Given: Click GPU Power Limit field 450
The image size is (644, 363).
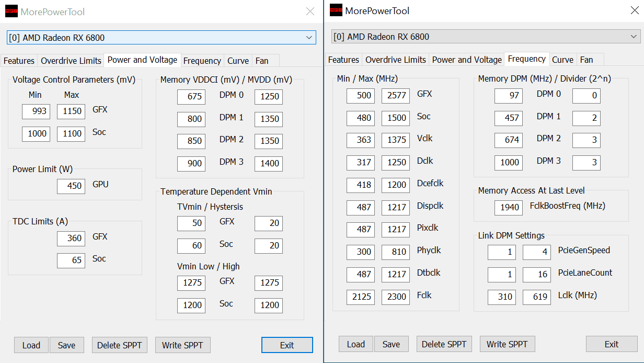Looking at the screenshot, I should (x=71, y=186).
